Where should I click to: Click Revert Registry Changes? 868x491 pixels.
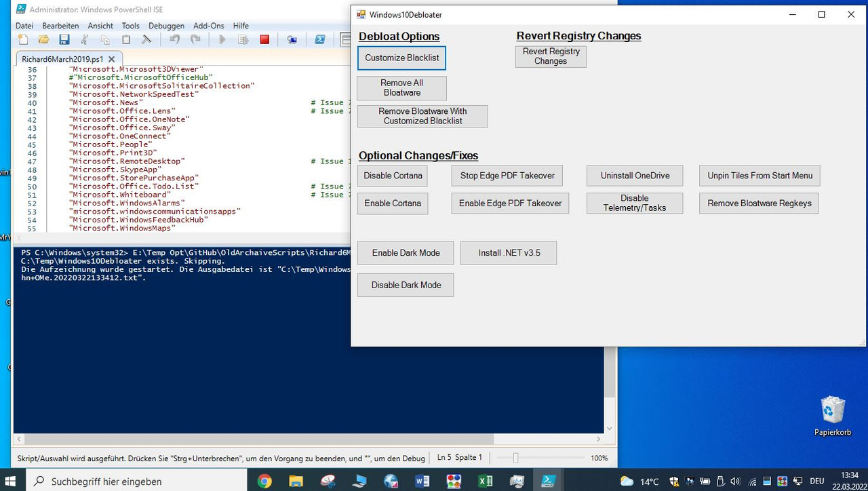coord(550,56)
